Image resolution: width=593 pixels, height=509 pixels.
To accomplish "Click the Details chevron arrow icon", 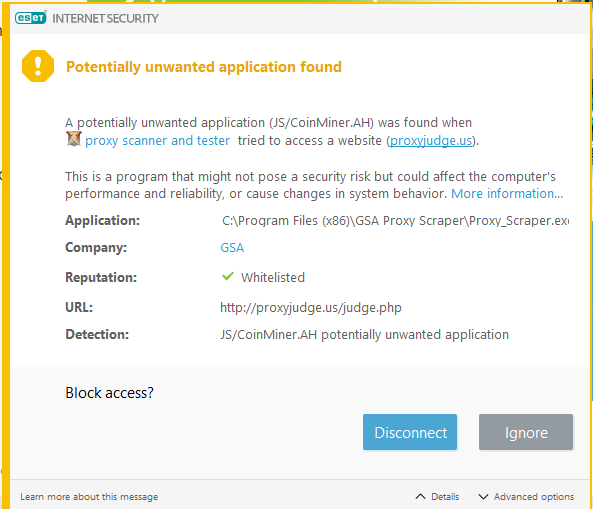I will (420, 497).
